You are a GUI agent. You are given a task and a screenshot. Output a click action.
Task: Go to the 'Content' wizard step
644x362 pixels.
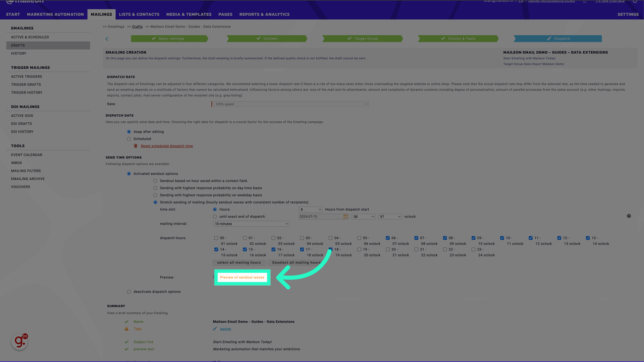[267, 39]
